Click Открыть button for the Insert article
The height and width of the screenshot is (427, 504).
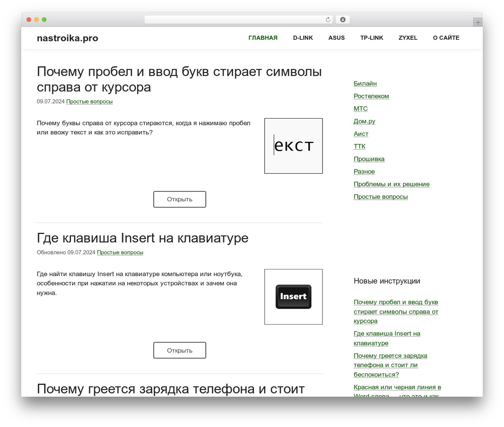click(180, 350)
